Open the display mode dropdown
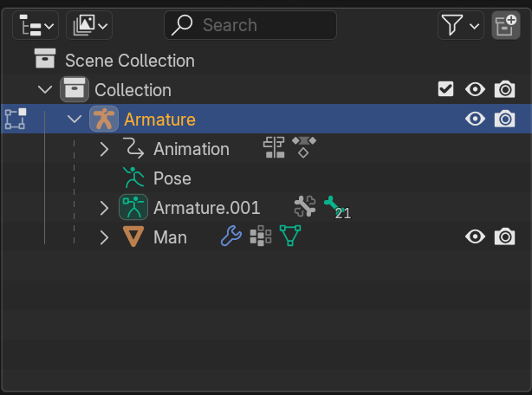 (x=89, y=25)
